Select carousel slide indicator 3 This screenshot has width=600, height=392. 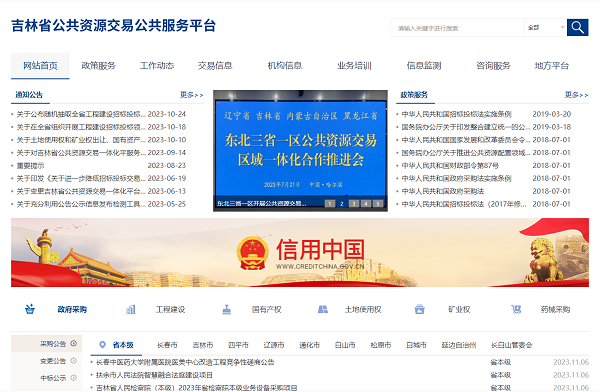pos(354,204)
